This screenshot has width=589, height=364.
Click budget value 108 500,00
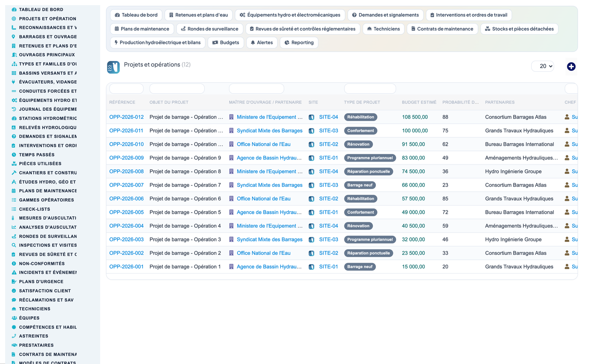[415, 117]
